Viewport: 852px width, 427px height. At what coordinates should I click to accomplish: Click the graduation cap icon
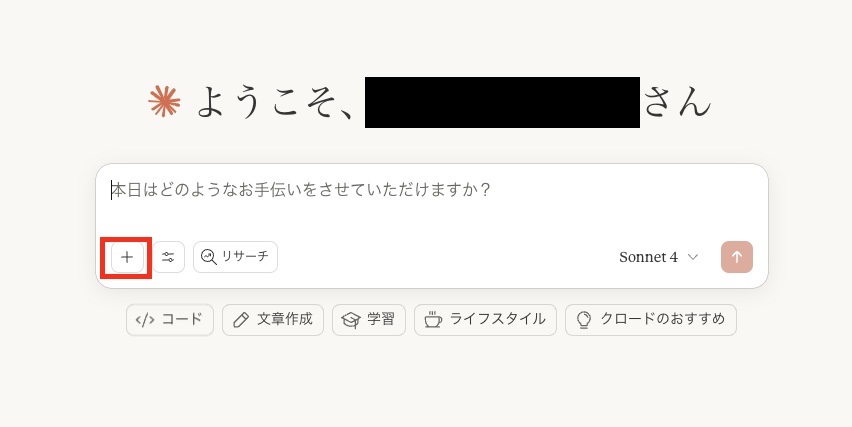point(351,320)
